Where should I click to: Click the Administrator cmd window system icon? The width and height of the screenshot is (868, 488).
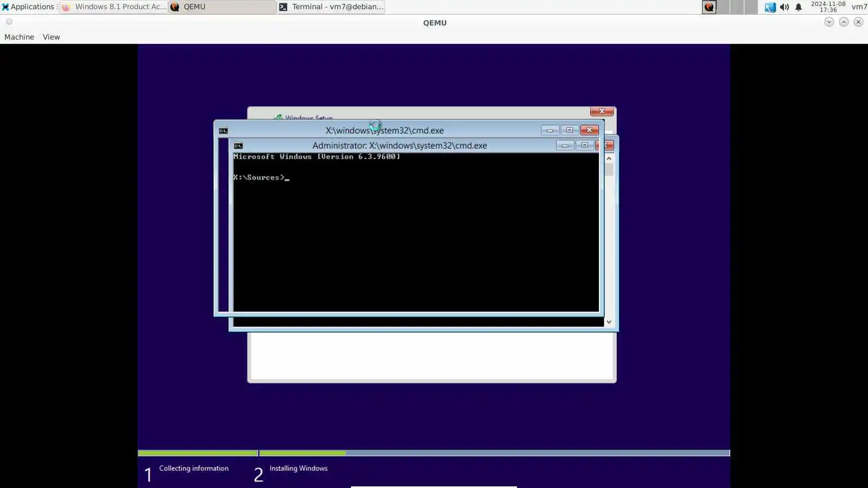pos(238,146)
